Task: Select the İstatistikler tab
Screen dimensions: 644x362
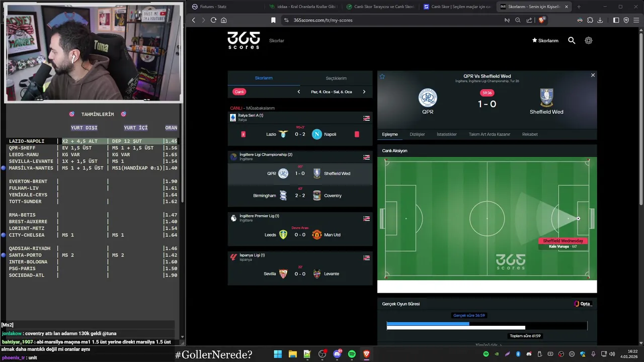Action: [446, 134]
